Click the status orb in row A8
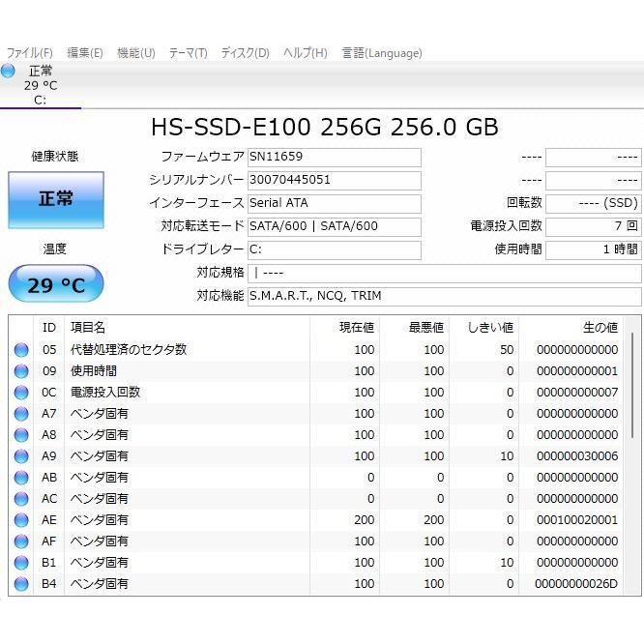The image size is (644, 644). [21, 435]
